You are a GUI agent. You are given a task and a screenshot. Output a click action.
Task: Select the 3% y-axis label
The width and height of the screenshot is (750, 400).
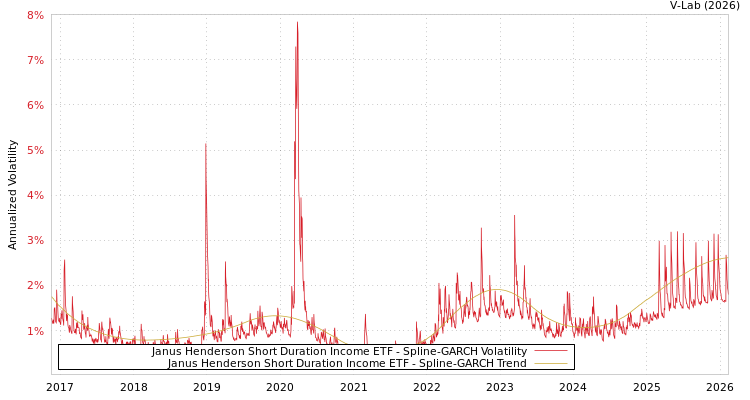(35, 240)
